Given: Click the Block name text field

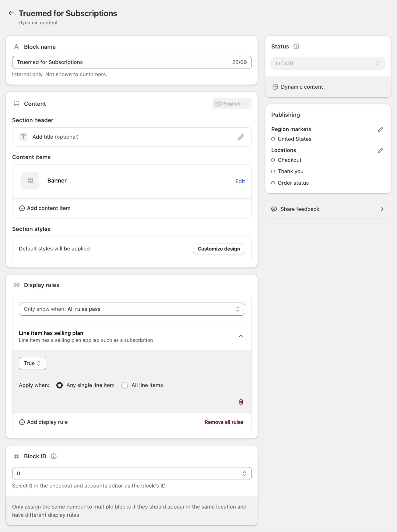Looking at the screenshot, I should click(122, 62).
